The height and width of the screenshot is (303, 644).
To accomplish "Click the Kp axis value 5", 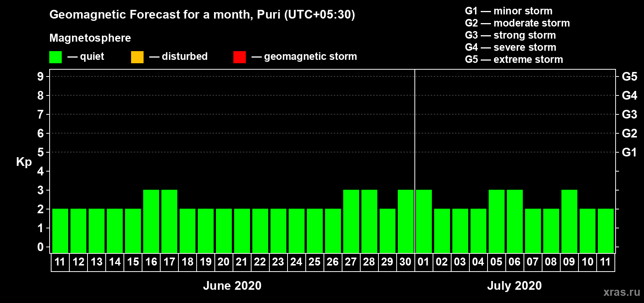I will [41, 152].
